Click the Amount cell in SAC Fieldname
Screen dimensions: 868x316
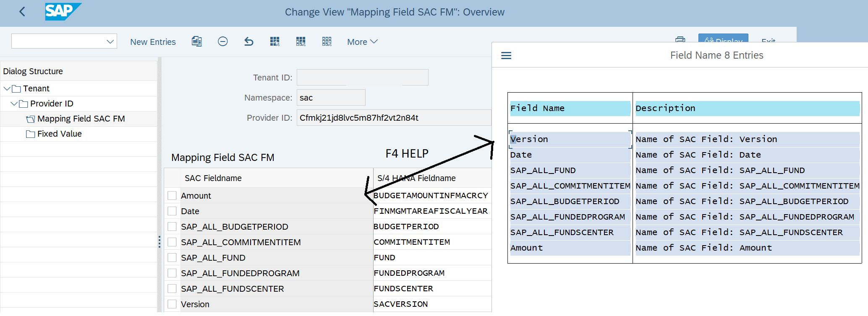click(x=276, y=196)
